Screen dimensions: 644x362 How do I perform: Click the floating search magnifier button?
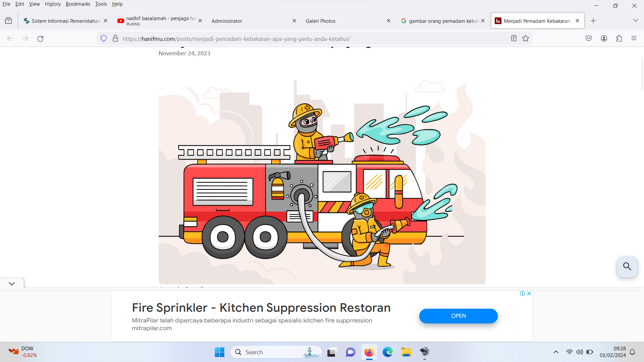pyautogui.click(x=627, y=267)
